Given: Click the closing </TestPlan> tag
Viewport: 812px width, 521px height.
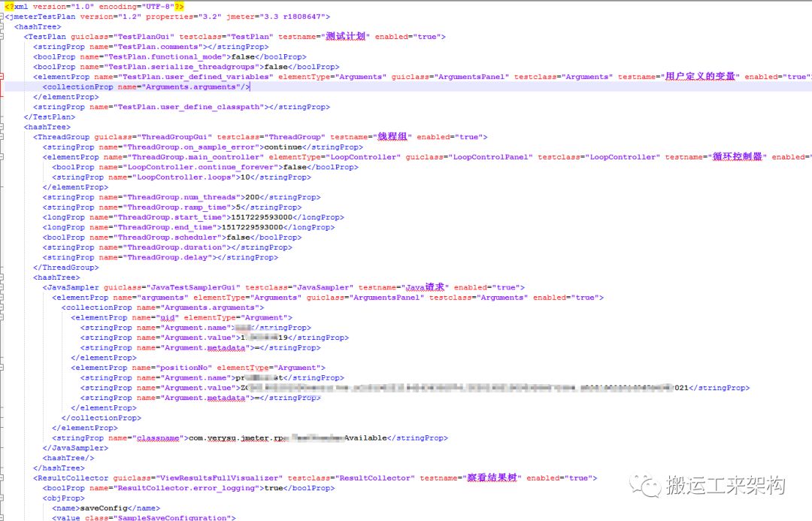Looking at the screenshot, I should point(49,117).
